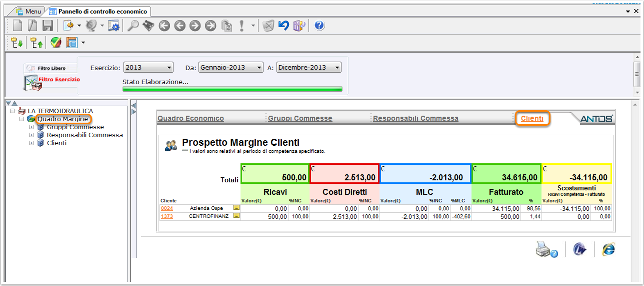The height and width of the screenshot is (286, 644).
Task: Click the binoculars find icon
Action: 148,26
